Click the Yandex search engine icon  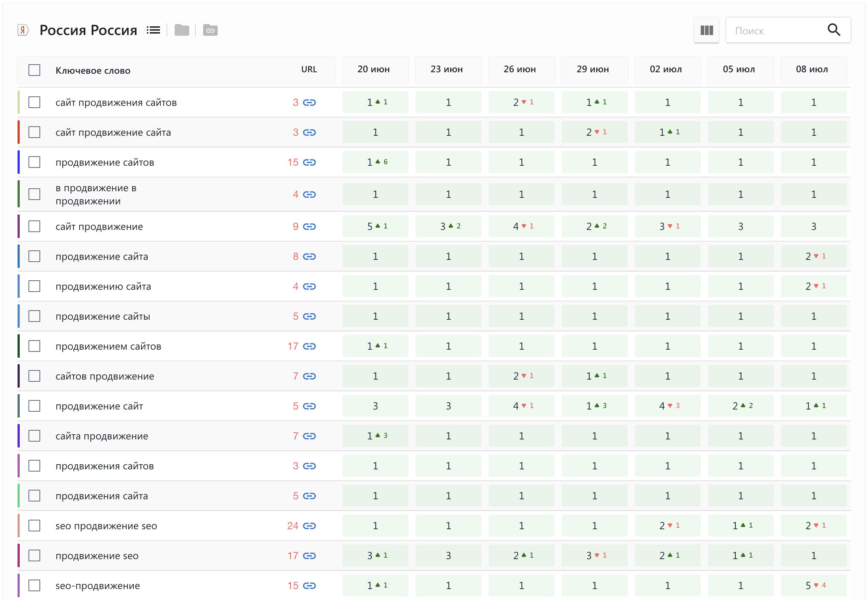[23, 30]
